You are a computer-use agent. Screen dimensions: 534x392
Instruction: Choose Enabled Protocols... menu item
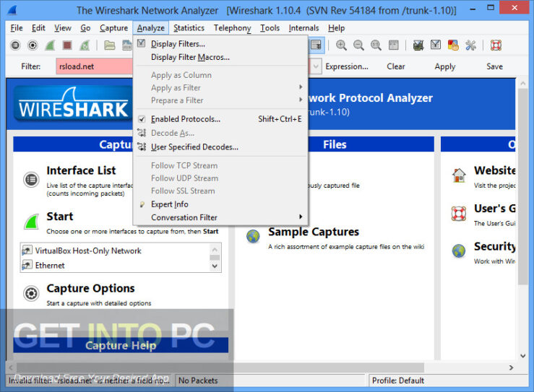(220, 119)
